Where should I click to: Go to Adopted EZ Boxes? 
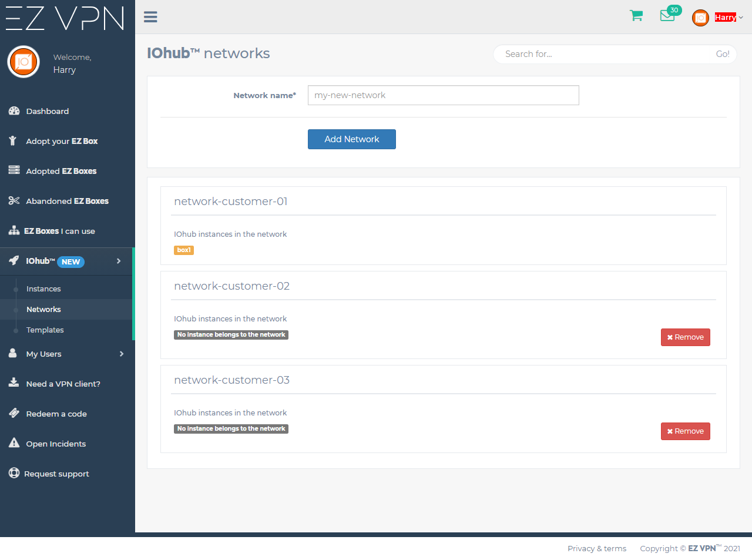[x=61, y=171]
